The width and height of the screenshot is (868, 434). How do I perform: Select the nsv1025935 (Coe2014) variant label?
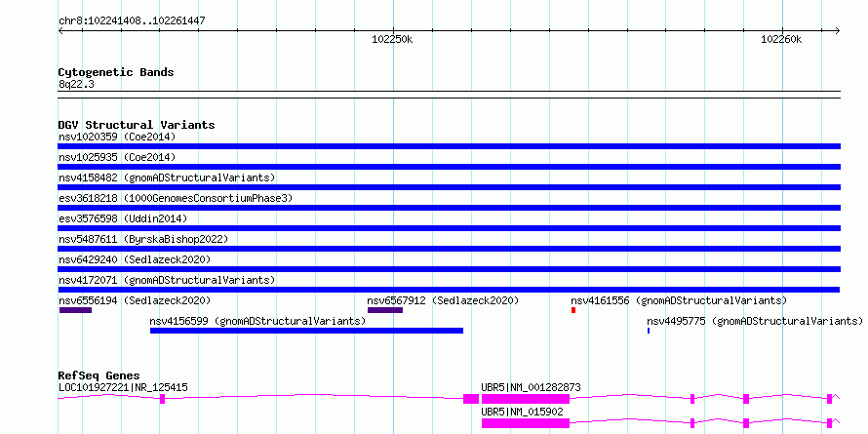click(x=117, y=157)
